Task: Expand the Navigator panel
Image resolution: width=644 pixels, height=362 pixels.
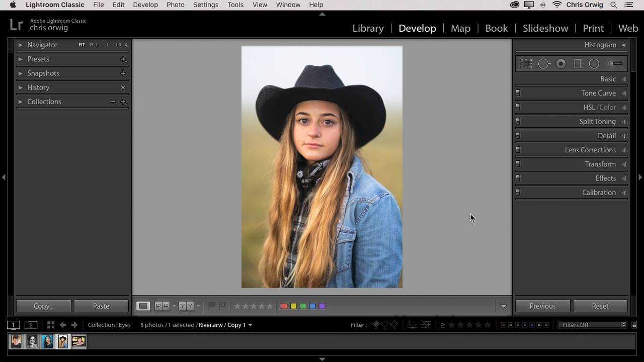Action: click(20, 45)
